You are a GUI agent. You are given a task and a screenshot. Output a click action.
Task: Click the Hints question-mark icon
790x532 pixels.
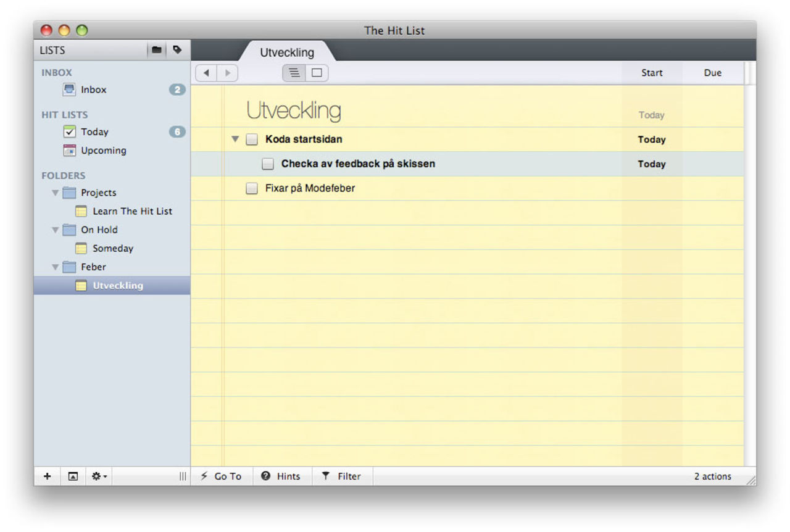(265, 476)
